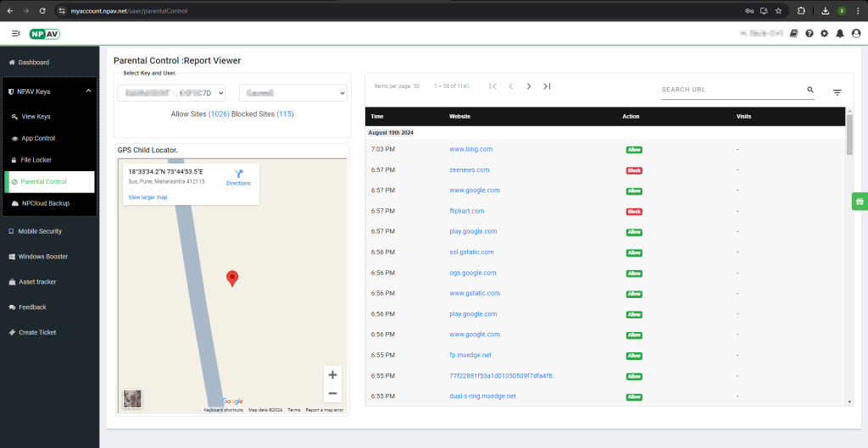868x448 pixels.
Task: Open the settings gear icon in header
Action: pyautogui.click(x=824, y=34)
